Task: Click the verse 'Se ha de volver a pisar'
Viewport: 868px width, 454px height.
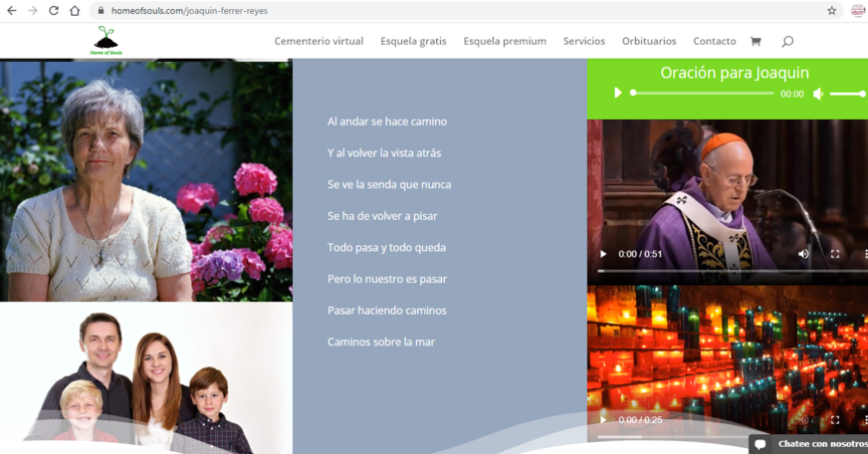Action: click(x=382, y=216)
